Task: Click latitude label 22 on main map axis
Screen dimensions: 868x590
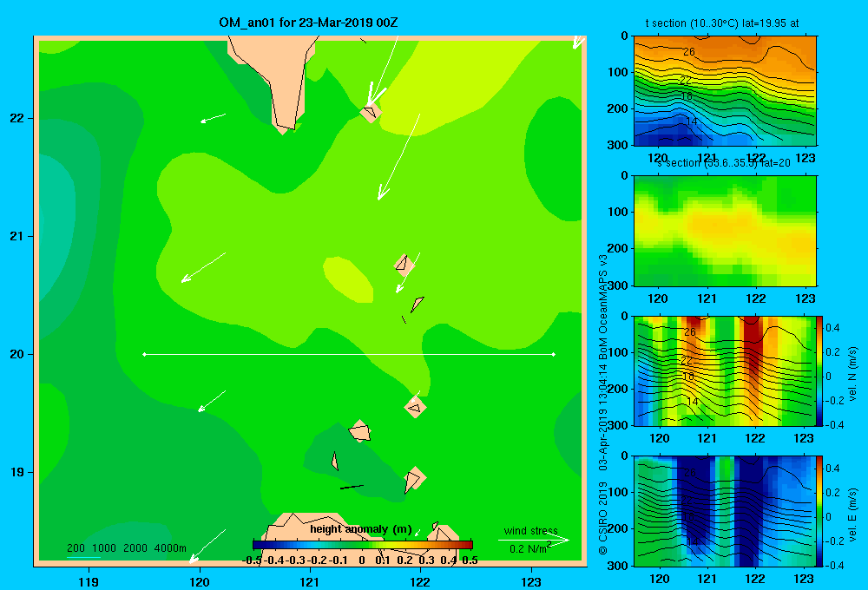Action: [x=17, y=118]
